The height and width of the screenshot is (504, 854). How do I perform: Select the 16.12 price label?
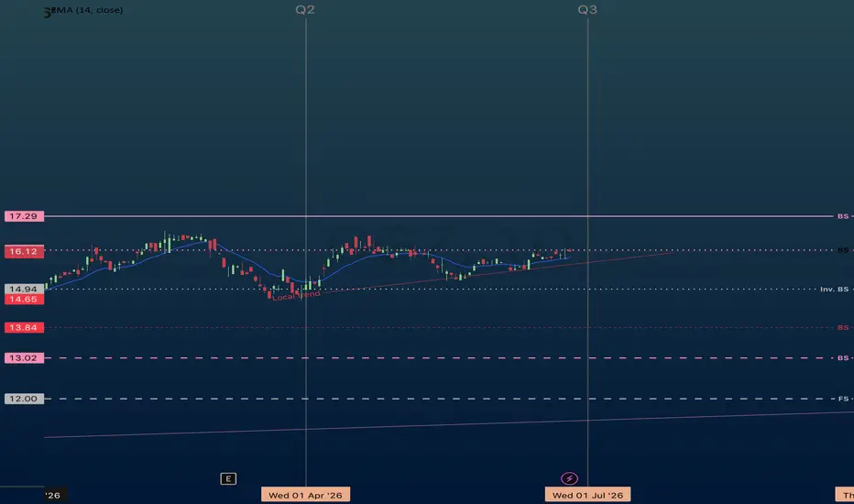(x=24, y=251)
